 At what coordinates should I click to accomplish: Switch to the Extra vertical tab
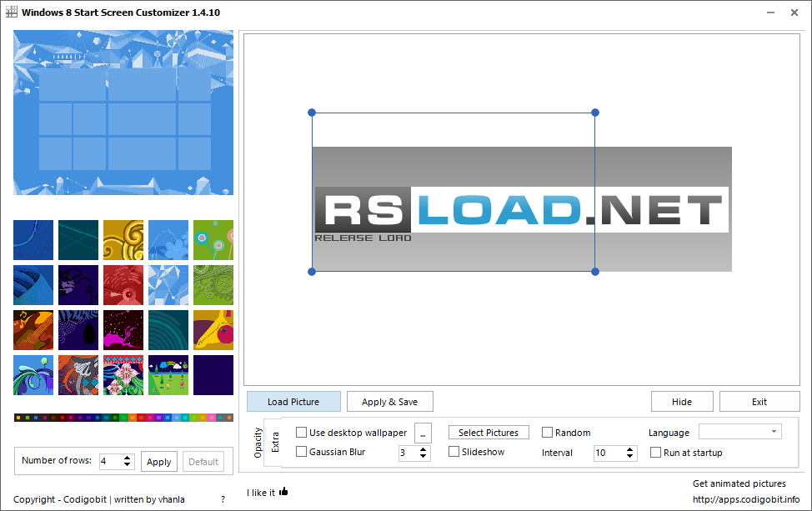click(x=275, y=443)
